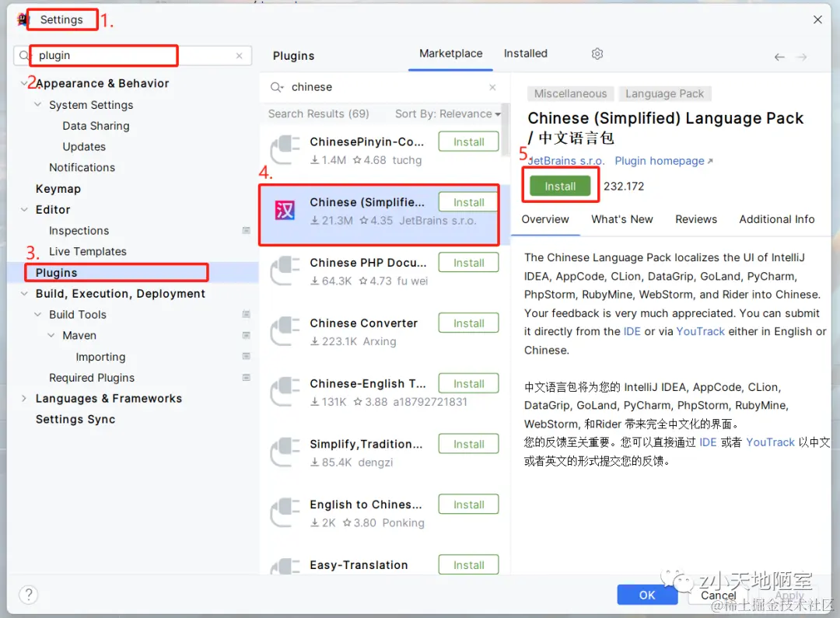
Task: Collapse the System Settings node
Action: pos(37,104)
